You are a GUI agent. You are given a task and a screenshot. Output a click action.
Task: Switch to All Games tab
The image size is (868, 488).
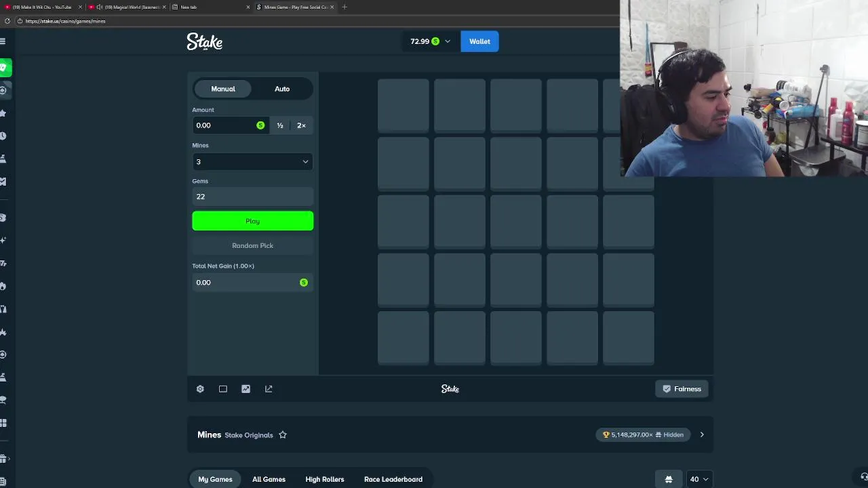click(269, 479)
